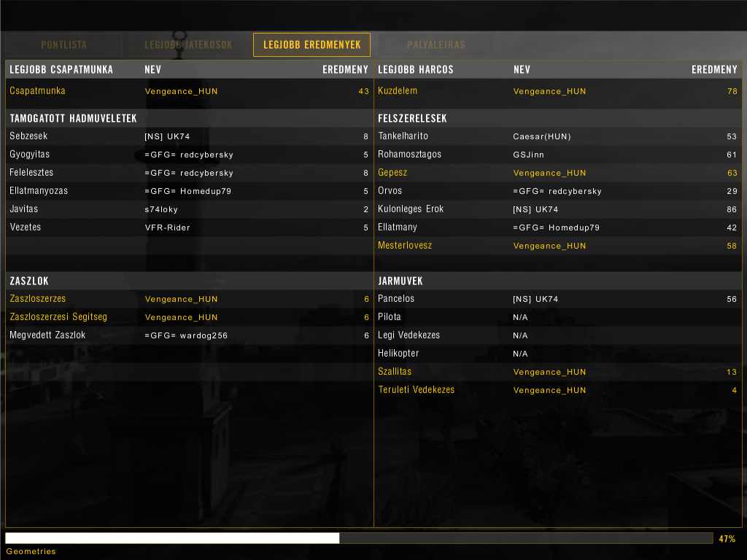The height and width of the screenshot is (560, 747).
Task: Open the Legjobb Jatekosok tab
Action: click(x=188, y=45)
